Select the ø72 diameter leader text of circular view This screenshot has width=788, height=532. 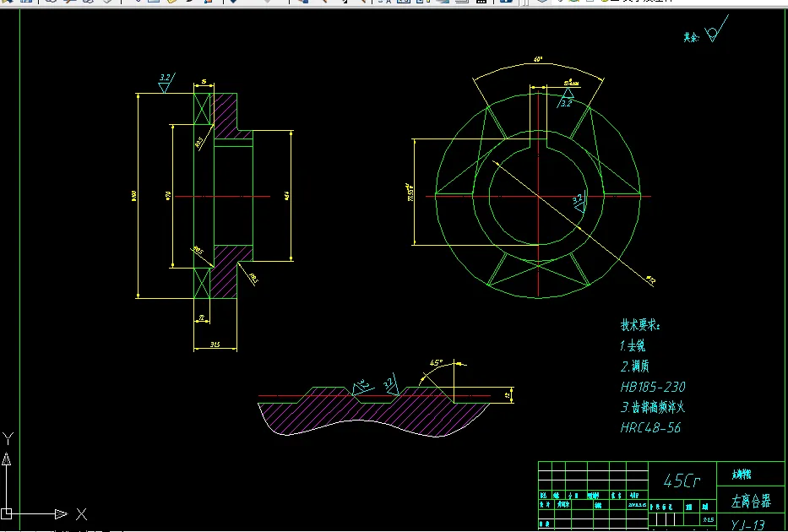(x=650, y=280)
